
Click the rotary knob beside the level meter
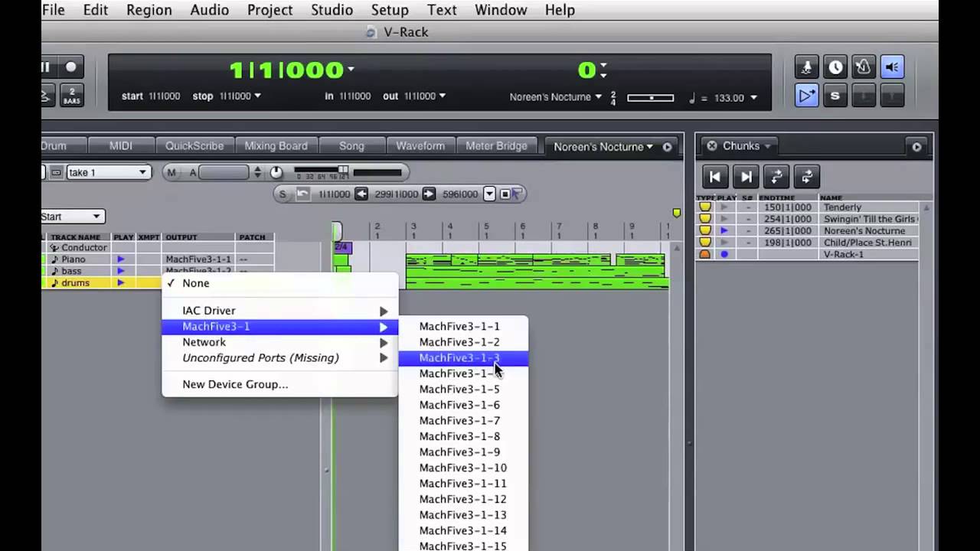(276, 173)
